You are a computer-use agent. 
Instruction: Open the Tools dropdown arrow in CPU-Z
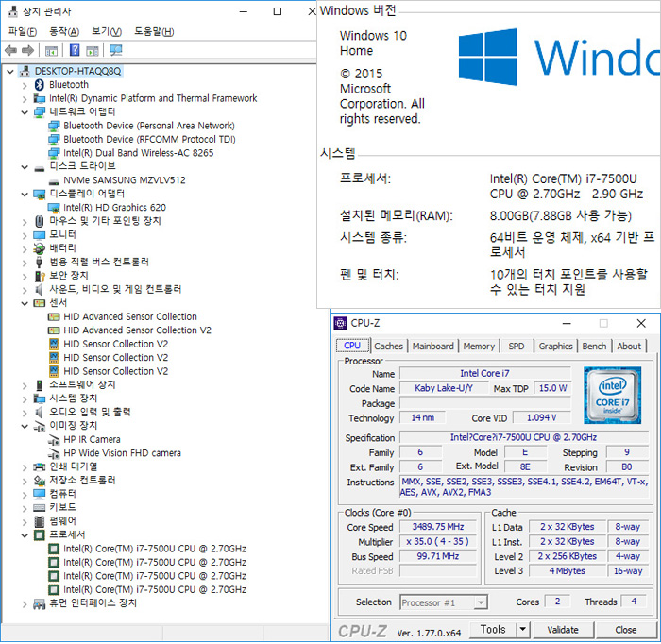point(523,630)
